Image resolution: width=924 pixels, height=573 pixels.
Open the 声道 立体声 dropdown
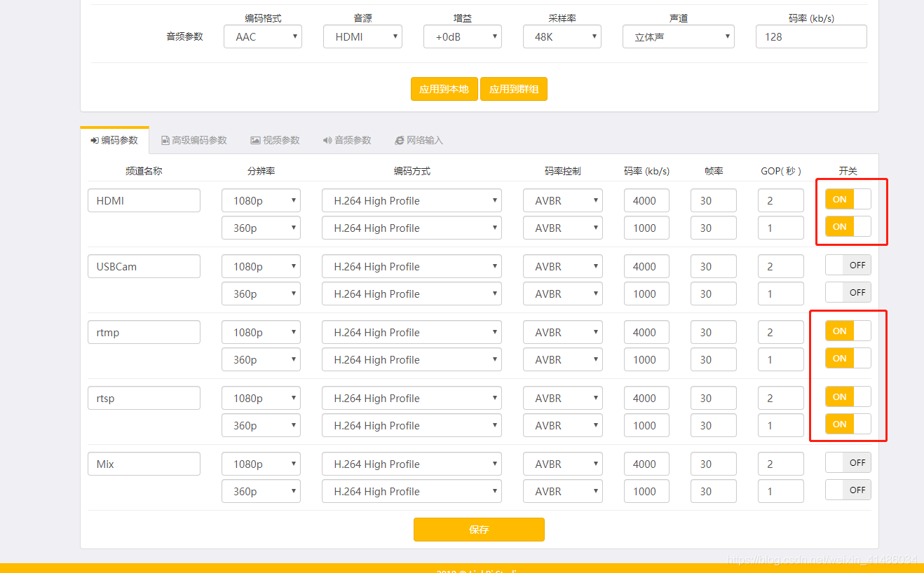tap(679, 36)
